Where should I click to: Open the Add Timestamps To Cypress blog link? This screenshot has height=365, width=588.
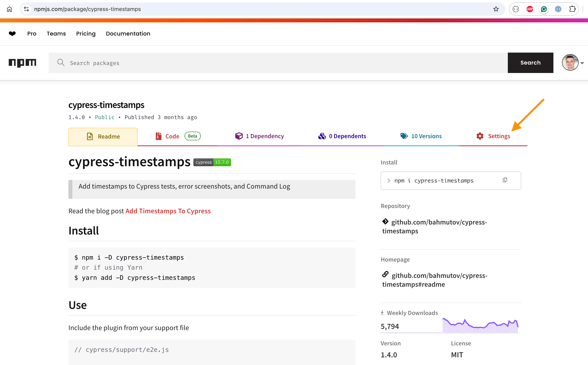point(168,211)
